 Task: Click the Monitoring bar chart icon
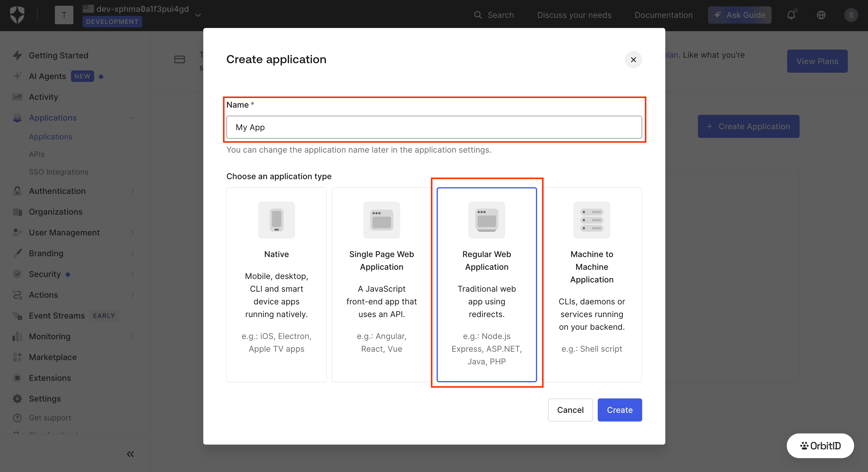tap(17, 336)
